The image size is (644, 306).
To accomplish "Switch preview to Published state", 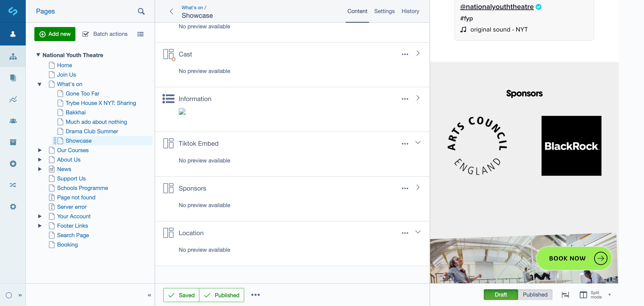I will (535, 294).
